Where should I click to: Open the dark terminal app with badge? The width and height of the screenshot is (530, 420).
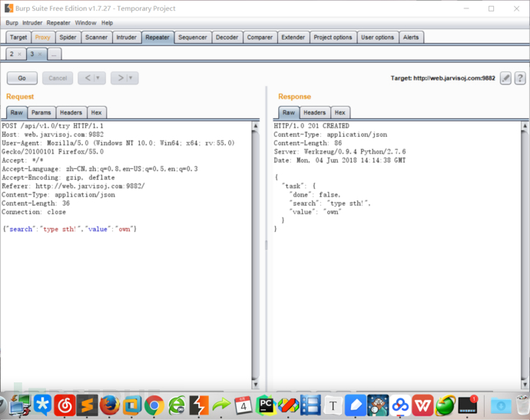[x=468, y=405]
